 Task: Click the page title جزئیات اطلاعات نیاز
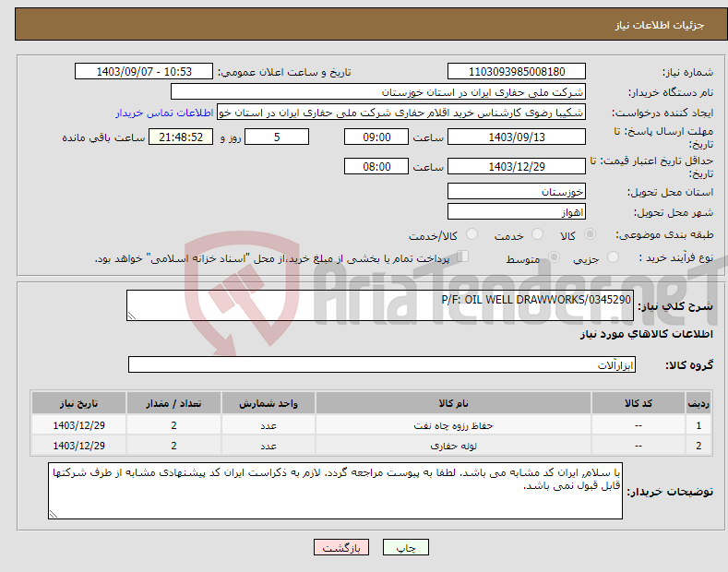coord(660,25)
